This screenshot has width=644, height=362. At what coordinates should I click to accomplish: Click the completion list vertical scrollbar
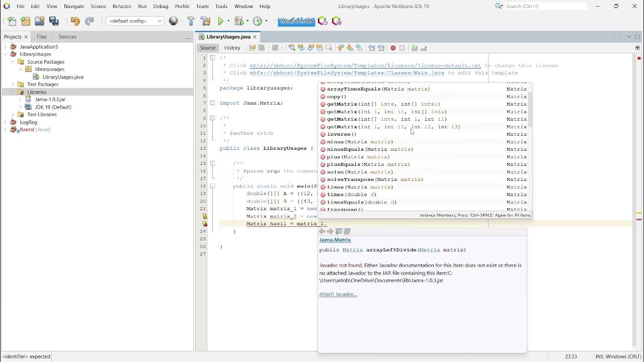pyautogui.click(x=529, y=110)
